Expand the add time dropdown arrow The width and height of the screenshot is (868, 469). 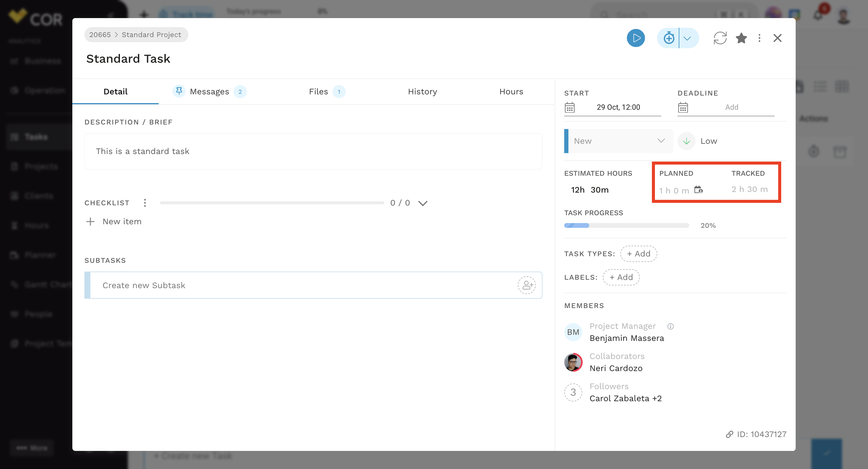[x=688, y=38]
